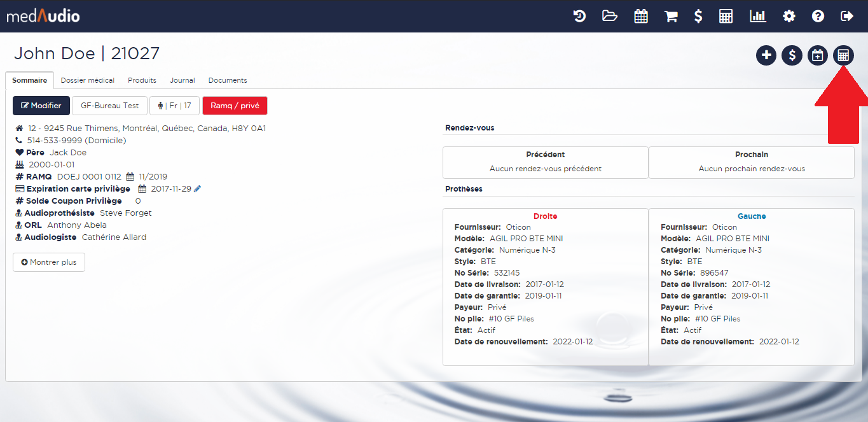Expand details with Montrer plus

click(x=49, y=262)
